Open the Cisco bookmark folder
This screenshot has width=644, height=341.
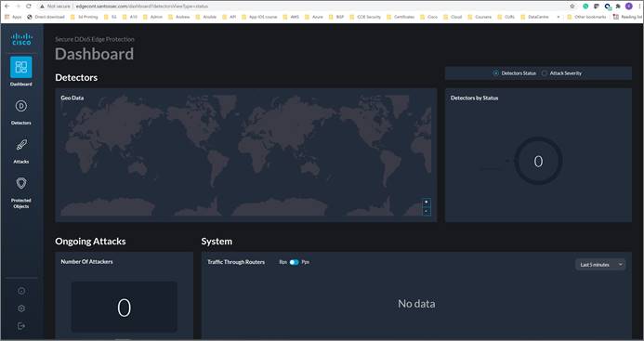point(428,17)
